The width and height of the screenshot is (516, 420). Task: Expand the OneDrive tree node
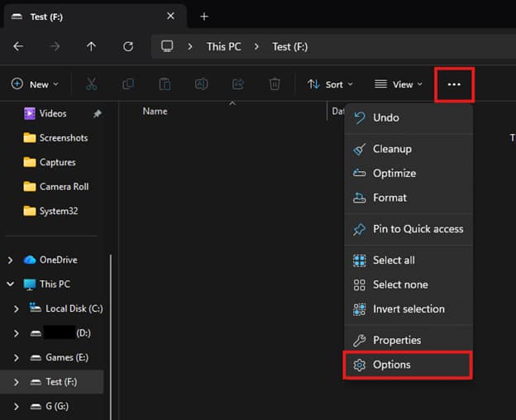[x=10, y=260]
